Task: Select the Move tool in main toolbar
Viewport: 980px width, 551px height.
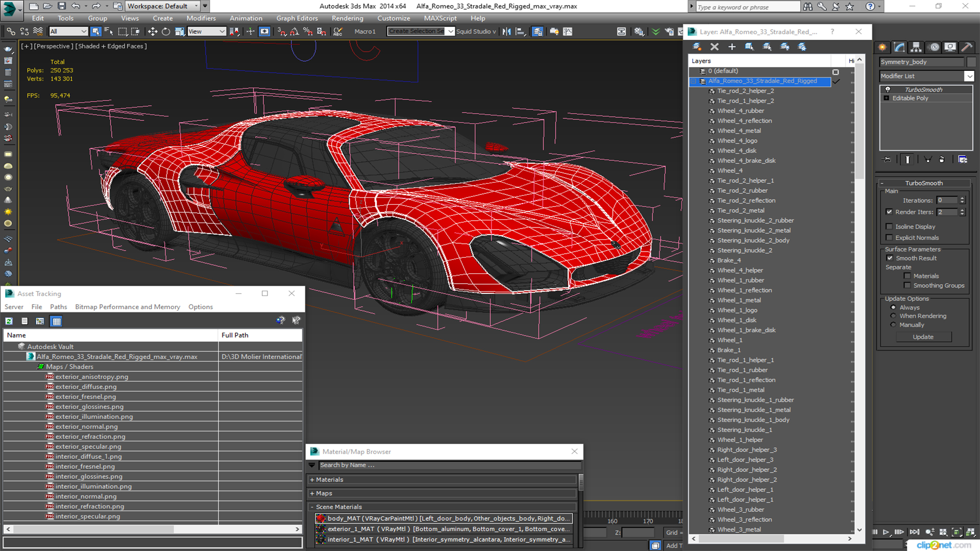Action: (153, 32)
